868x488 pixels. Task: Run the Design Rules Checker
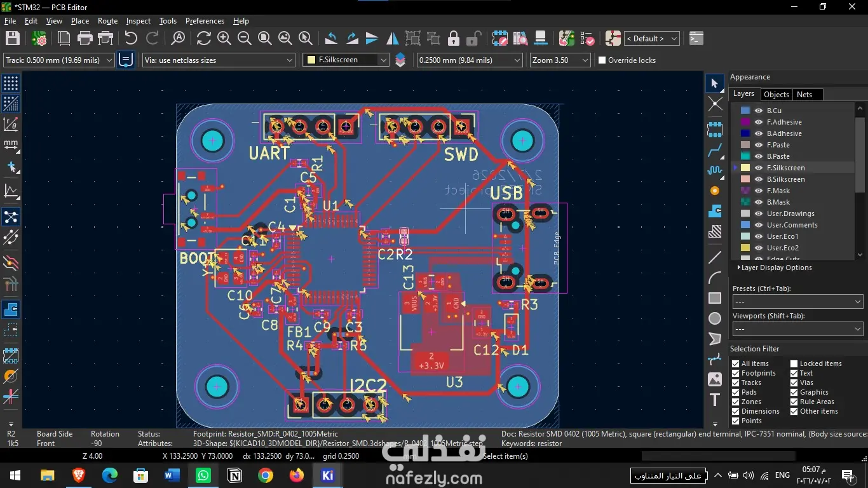click(x=587, y=39)
